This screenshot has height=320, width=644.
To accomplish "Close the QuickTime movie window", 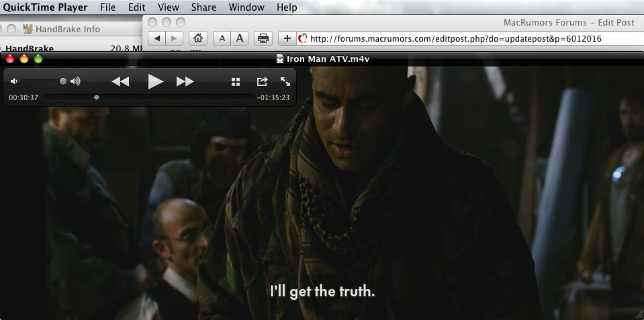I will [x=10, y=58].
